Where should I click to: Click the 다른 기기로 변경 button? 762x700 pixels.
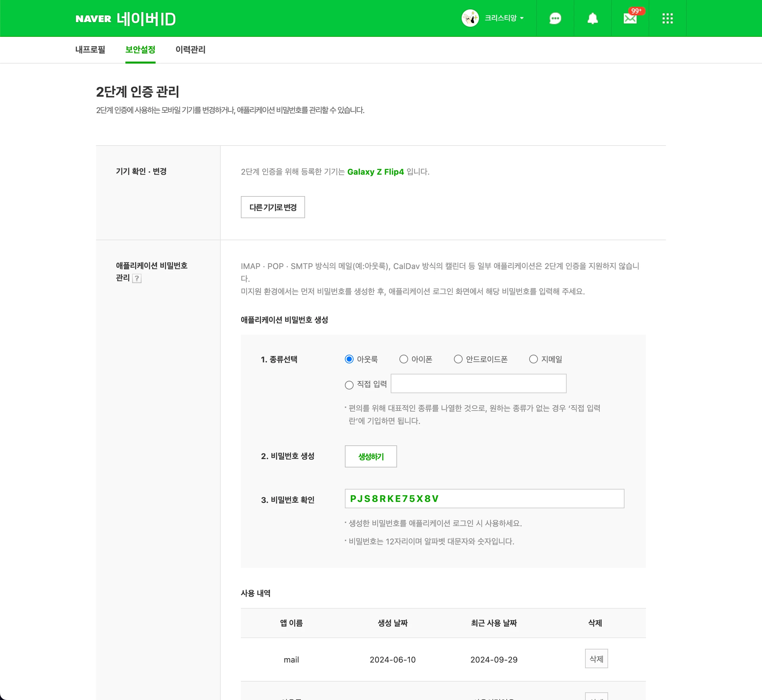pyautogui.click(x=273, y=207)
